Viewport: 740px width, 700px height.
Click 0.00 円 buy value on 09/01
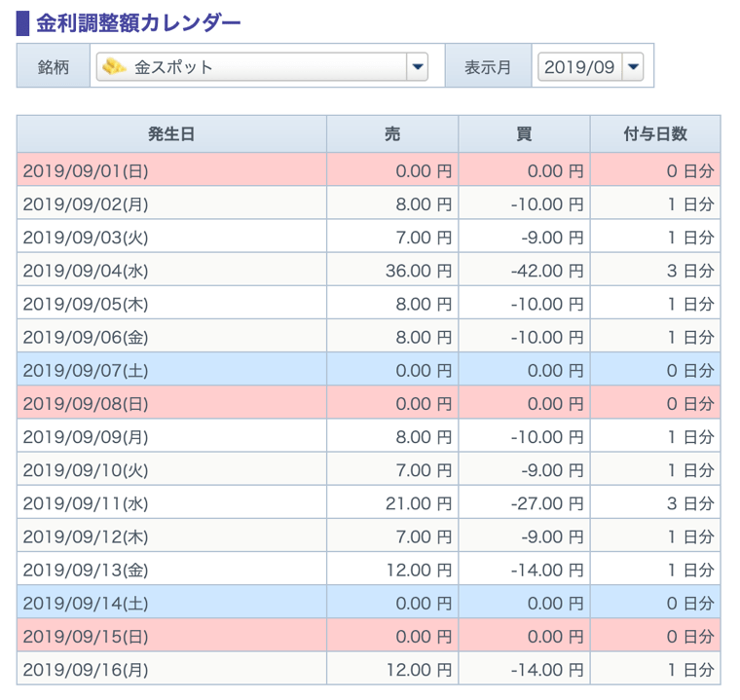[x=555, y=171]
